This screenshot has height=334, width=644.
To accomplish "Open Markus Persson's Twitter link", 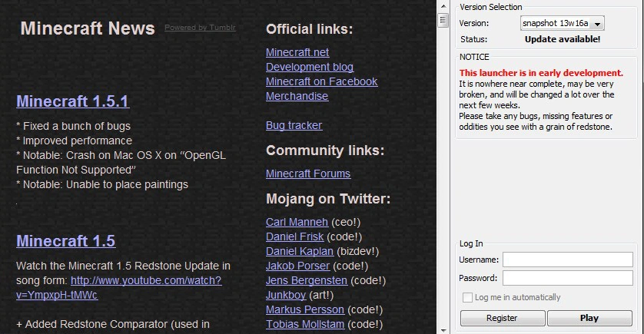I will click(x=305, y=309).
